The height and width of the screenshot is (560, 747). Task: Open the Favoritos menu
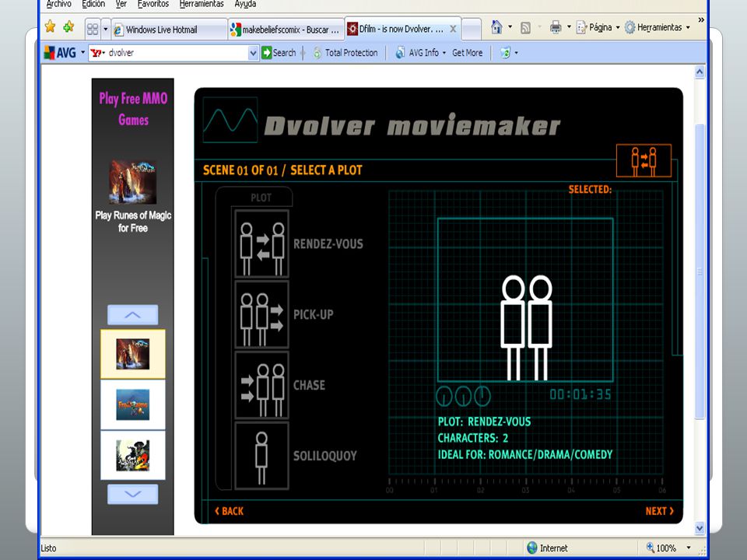tap(153, 4)
